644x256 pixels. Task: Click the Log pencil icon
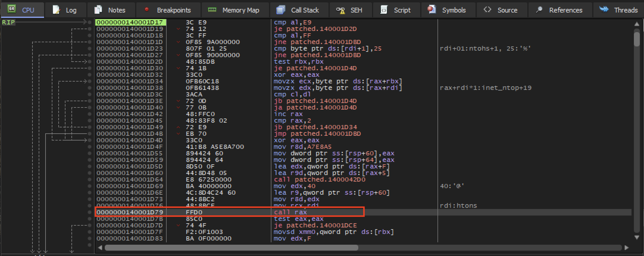56,10
